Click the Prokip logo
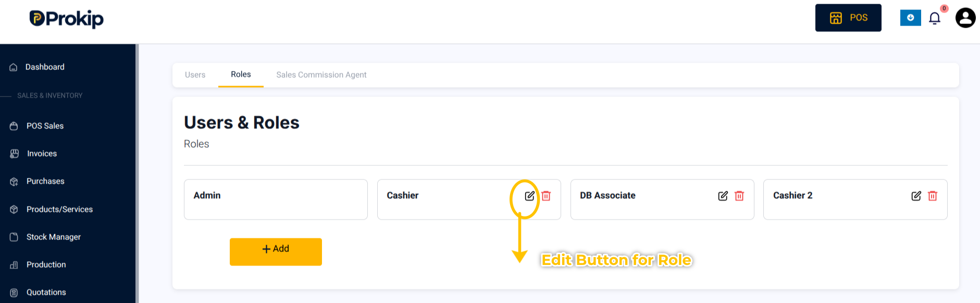This screenshot has width=980, height=303. 67,19
